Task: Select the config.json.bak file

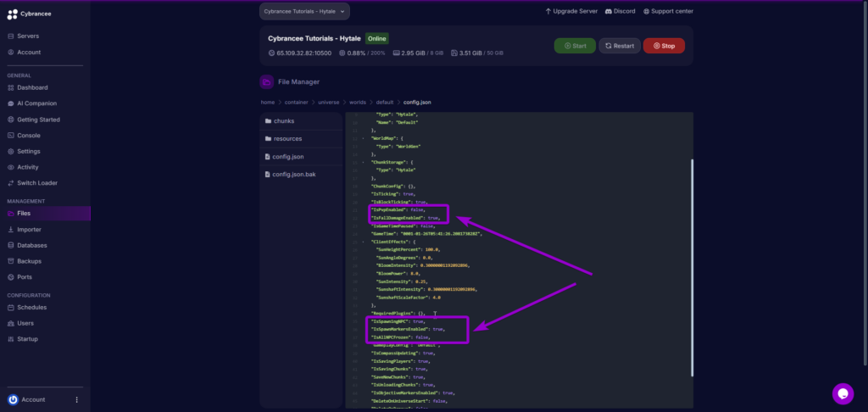Action: pos(292,174)
